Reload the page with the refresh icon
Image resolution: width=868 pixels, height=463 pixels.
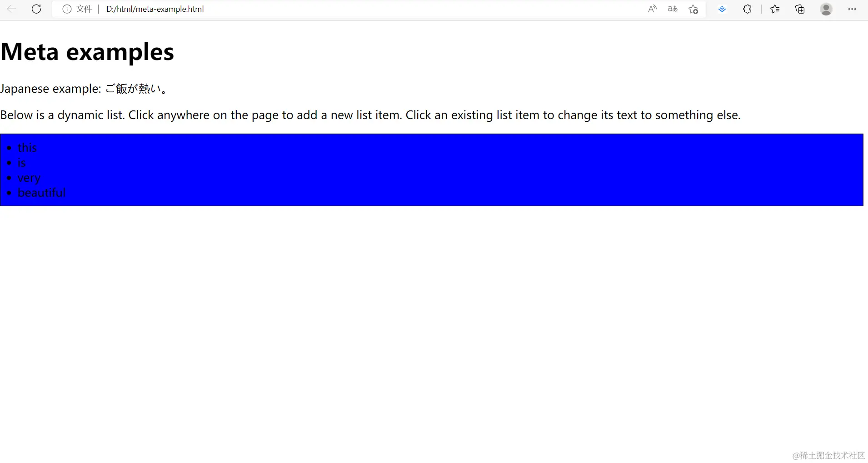36,9
